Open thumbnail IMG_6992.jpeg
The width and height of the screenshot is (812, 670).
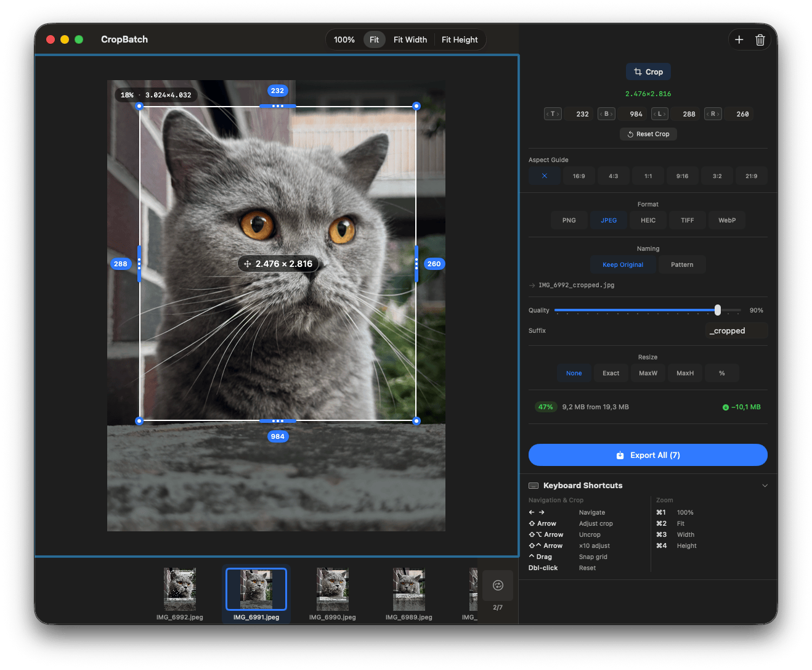180,589
